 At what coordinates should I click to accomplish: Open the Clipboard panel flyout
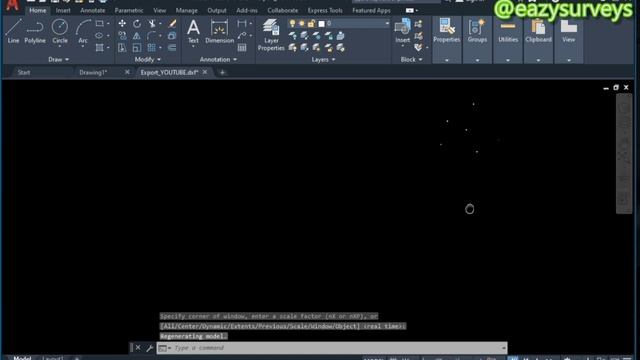click(538, 60)
